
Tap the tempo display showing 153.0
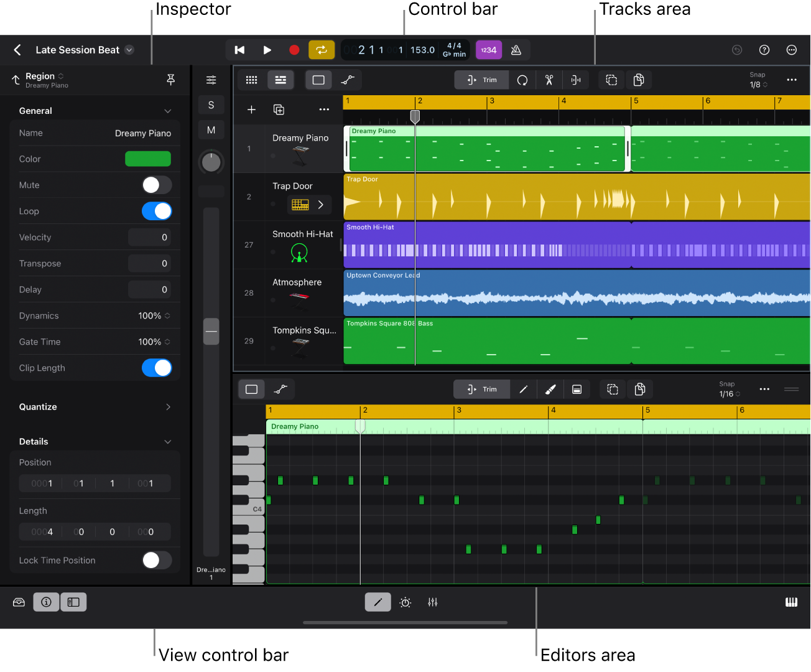pyautogui.click(x=422, y=50)
